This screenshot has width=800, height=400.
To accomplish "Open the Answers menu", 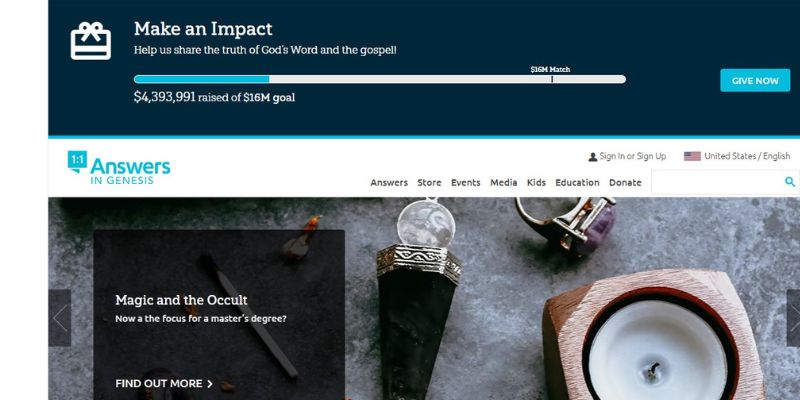I will tap(389, 183).
